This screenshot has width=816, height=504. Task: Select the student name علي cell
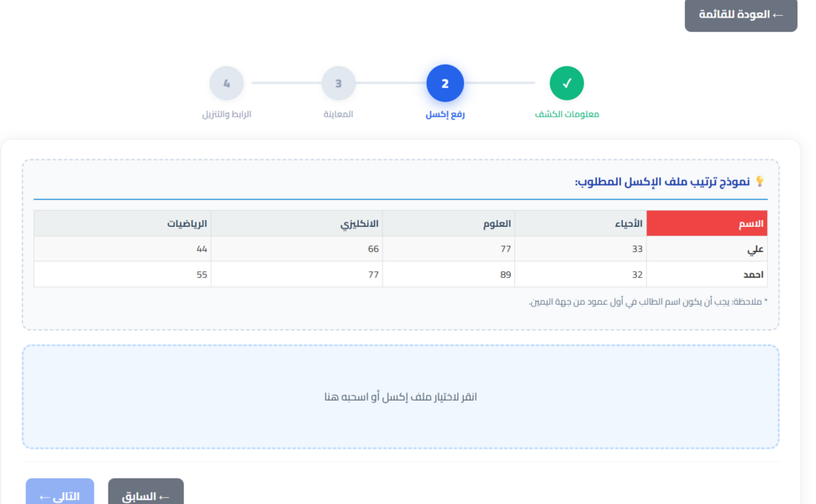[707, 249]
